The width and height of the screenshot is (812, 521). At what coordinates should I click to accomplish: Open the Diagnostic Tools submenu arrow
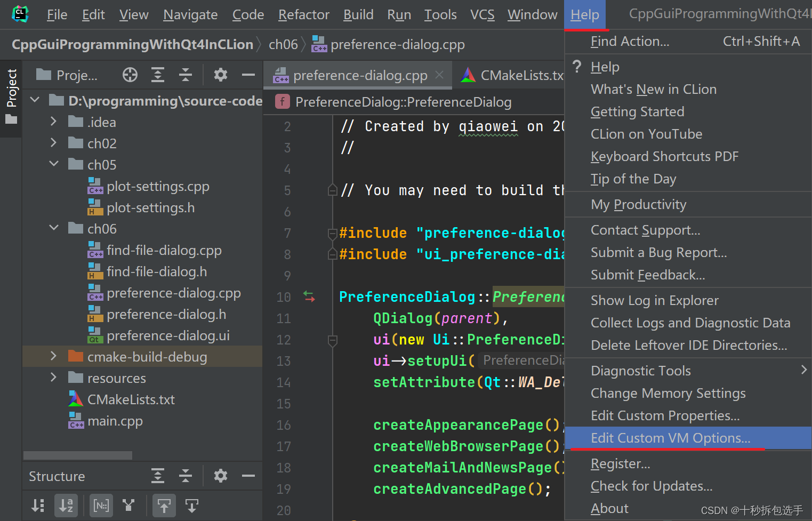pyautogui.click(x=804, y=370)
